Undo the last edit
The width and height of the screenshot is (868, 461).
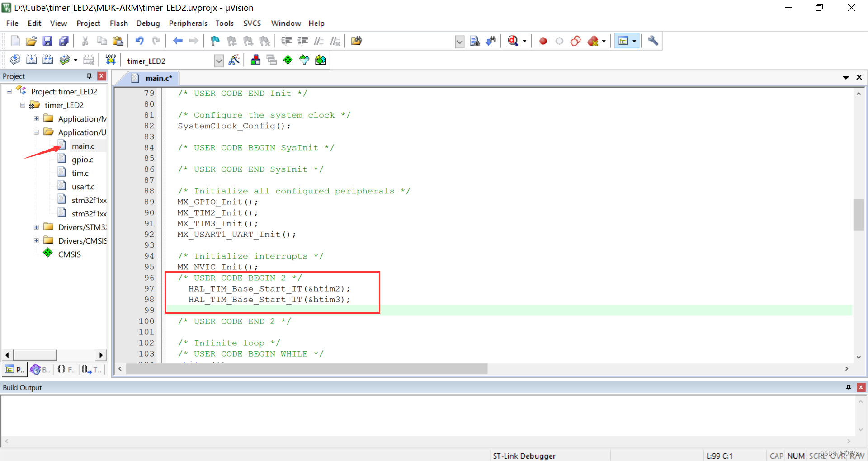[140, 41]
